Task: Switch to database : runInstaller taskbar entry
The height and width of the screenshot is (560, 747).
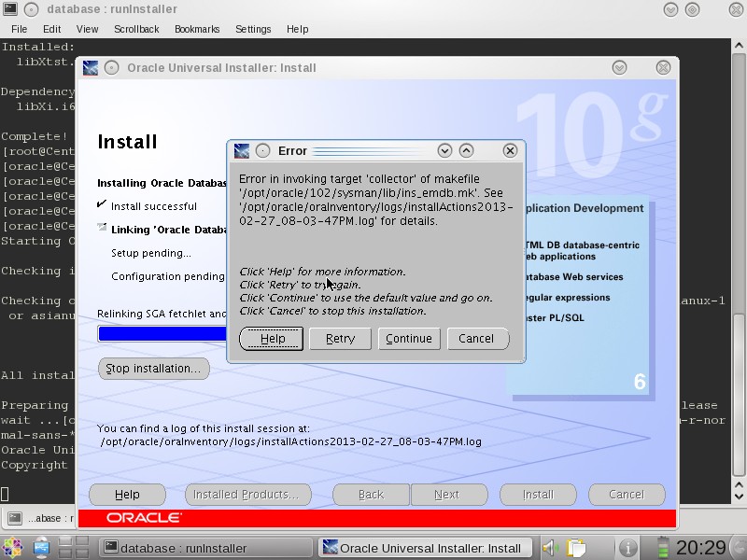Action: coord(205,548)
